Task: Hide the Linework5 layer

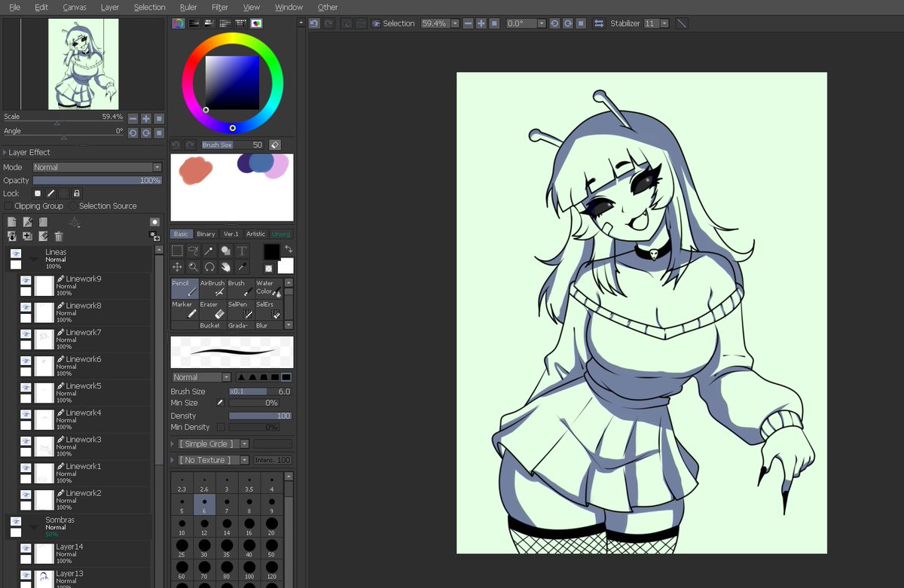Action: pyautogui.click(x=26, y=388)
